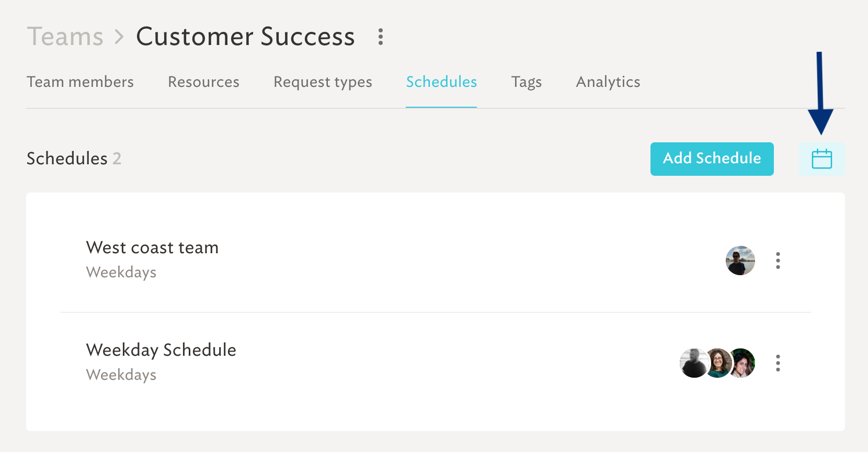This screenshot has width=868, height=452.
Task: Open the calendar view icon
Action: (821, 159)
